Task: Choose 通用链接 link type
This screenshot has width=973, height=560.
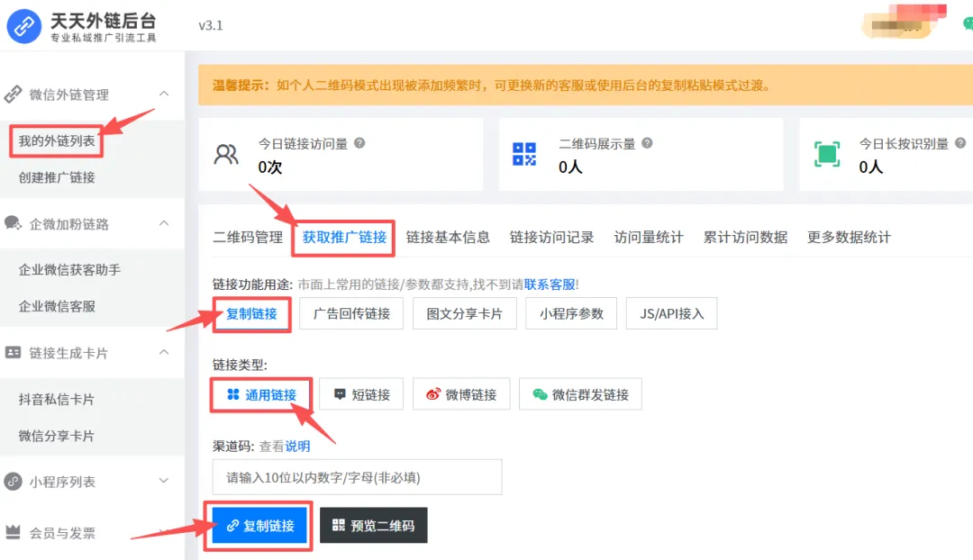Action: point(261,394)
